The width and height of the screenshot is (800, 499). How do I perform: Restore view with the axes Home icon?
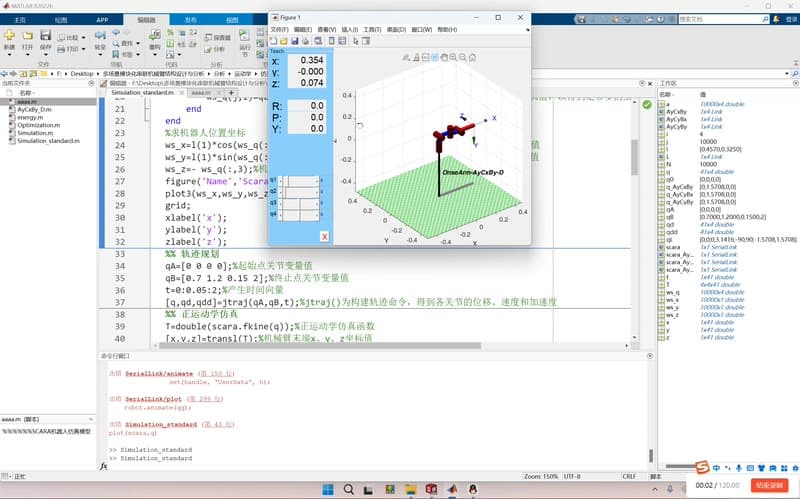click(472, 57)
